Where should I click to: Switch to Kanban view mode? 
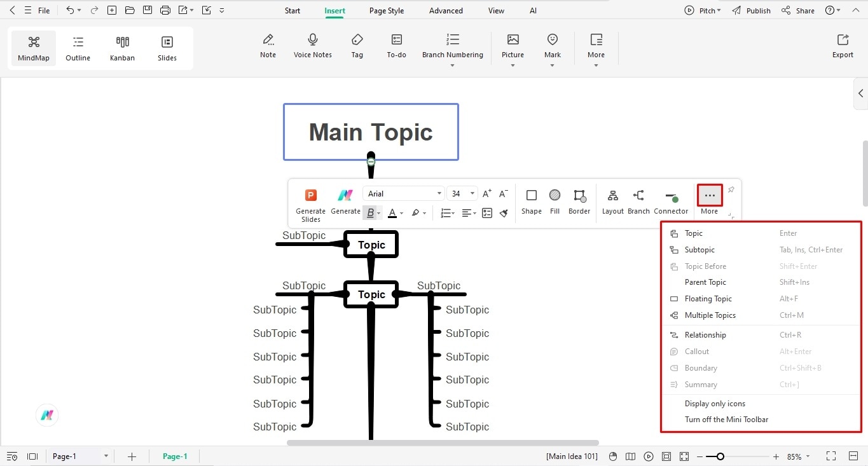122,48
